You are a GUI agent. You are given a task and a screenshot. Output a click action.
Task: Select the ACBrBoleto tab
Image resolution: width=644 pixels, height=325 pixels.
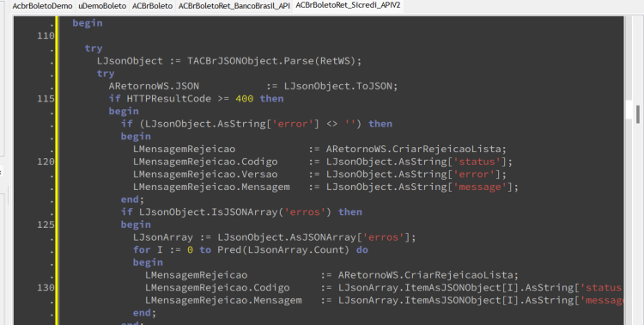152,6
